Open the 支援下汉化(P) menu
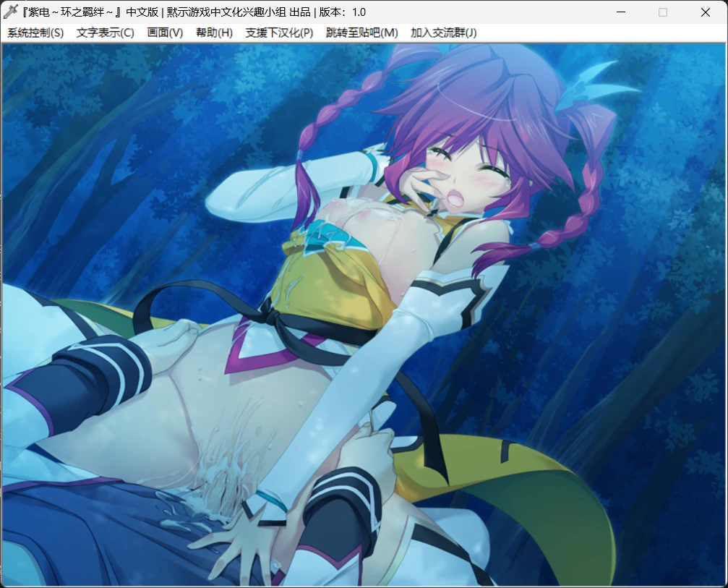The image size is (728, 588). pos(279,33)
